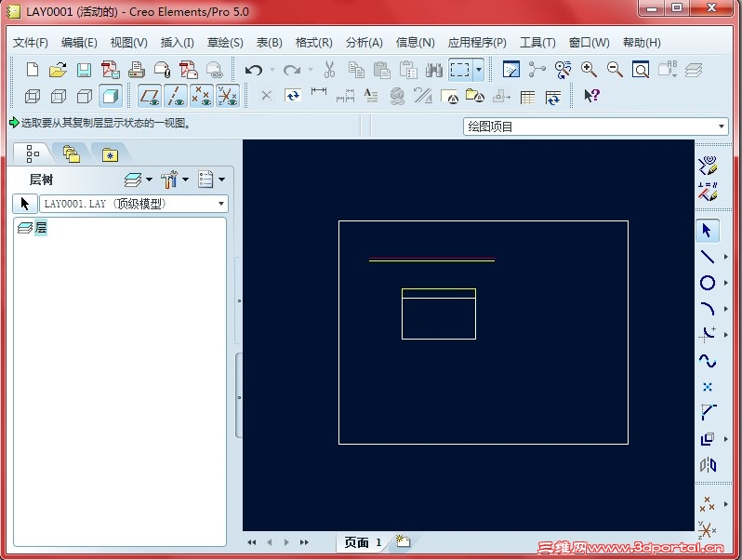
Task: Go to the last sheet
Action: [x=304, y=542]
